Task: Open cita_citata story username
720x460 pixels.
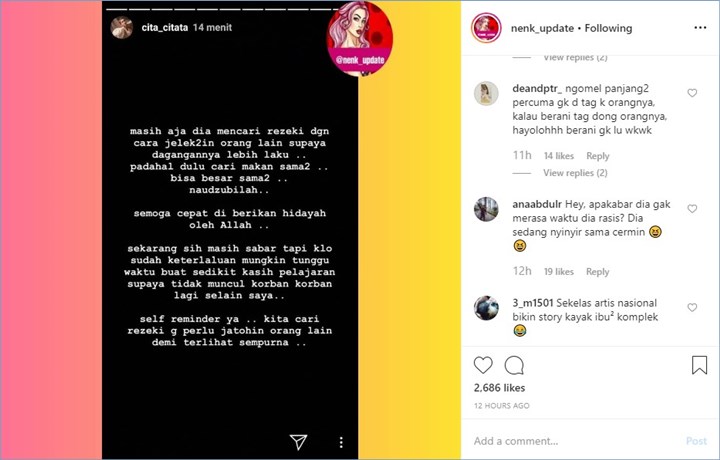Action: [x=164, y=28]
